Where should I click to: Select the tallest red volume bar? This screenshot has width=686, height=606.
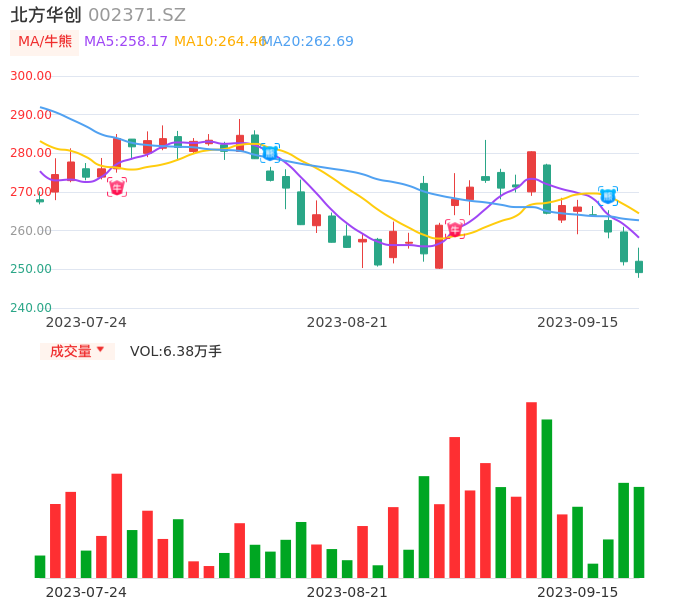pos(531,490)
